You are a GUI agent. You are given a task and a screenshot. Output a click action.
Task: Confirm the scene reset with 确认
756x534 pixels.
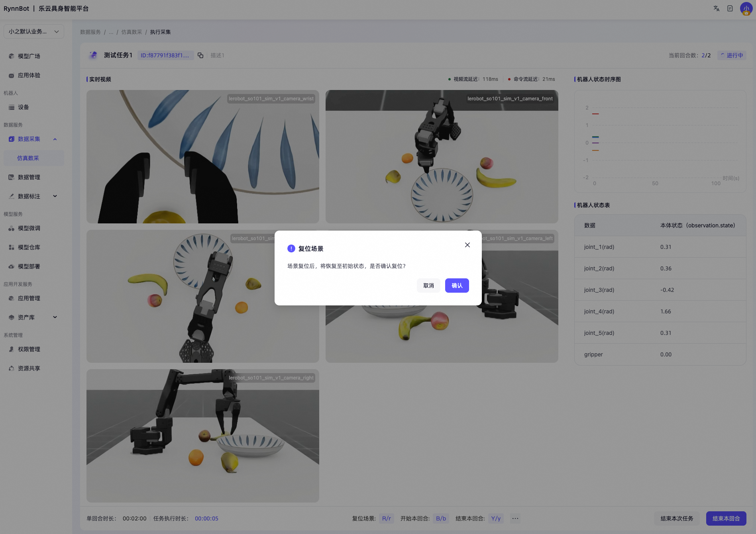(x=457, y=286)
